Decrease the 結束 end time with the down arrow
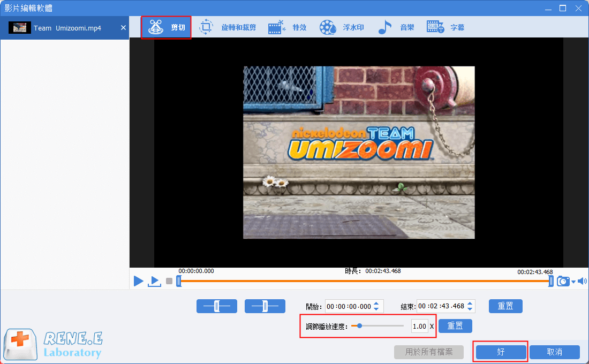Image resolution: width=589 pixels, height=364 pixels. click(470, 309)
